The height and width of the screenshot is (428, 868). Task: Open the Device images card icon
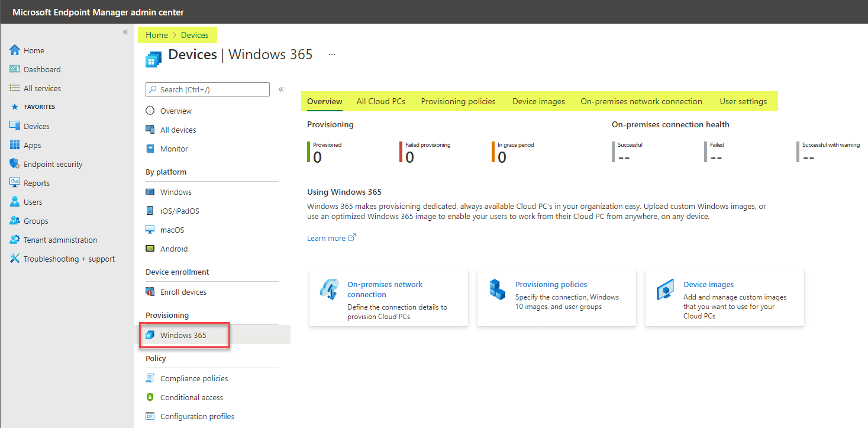666,289
